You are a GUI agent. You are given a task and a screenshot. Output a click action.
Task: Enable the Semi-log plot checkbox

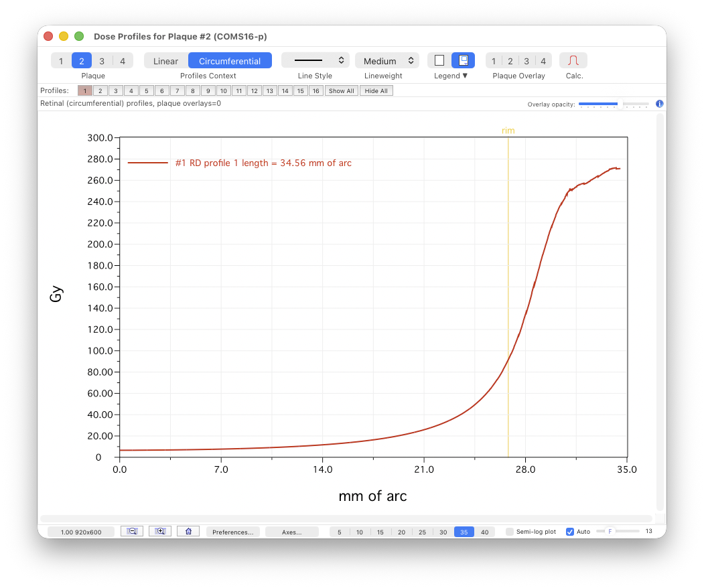(x=510, y=532)
